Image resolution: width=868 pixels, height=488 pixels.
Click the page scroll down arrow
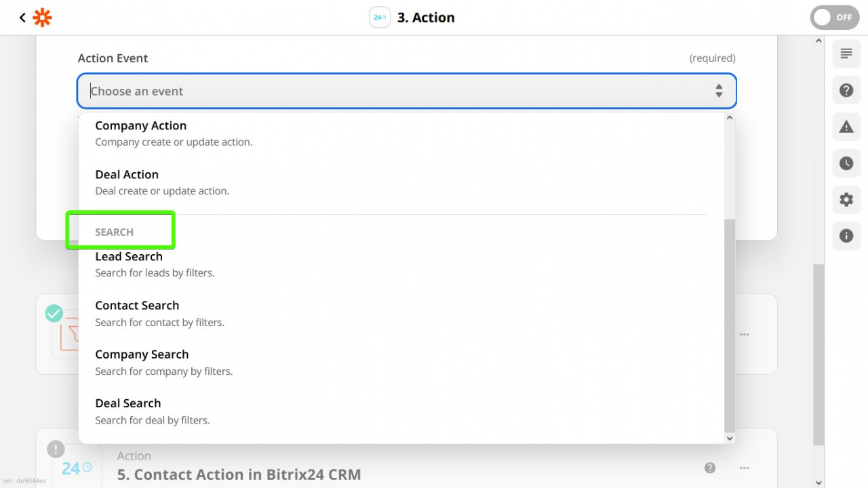pos(818,483)
